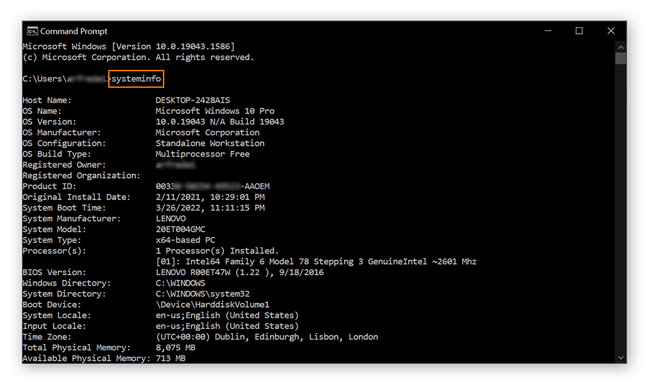Screen dimensions: 649x384
Task: Click the 'BIOS Version:' label
Action: (x=54, y=272)
